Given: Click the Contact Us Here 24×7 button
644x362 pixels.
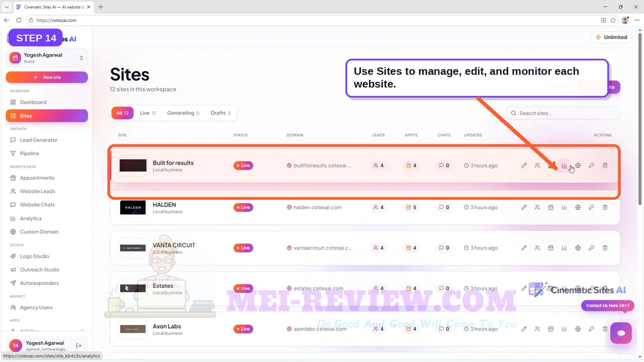Looking at the screenshot, I should pos(608,305).
